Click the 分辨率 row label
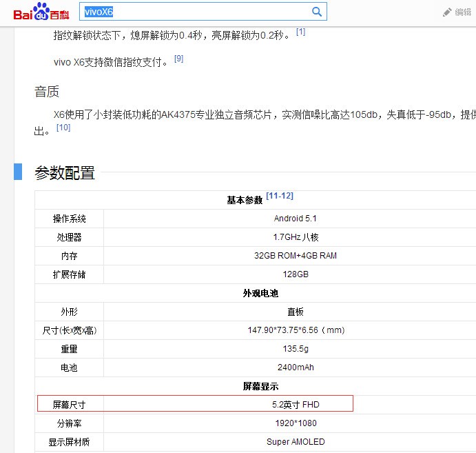This screenshot has height=453, width=476. point(69,423)
